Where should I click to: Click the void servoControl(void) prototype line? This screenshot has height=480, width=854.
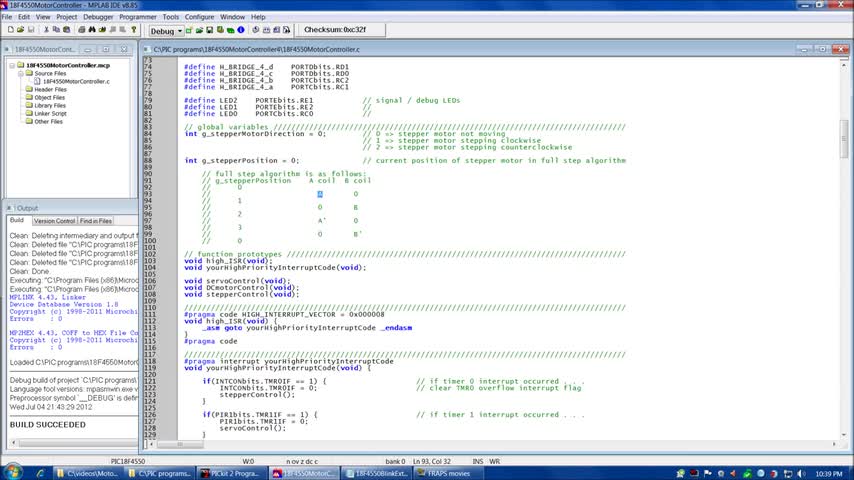(x=237, y=281)
